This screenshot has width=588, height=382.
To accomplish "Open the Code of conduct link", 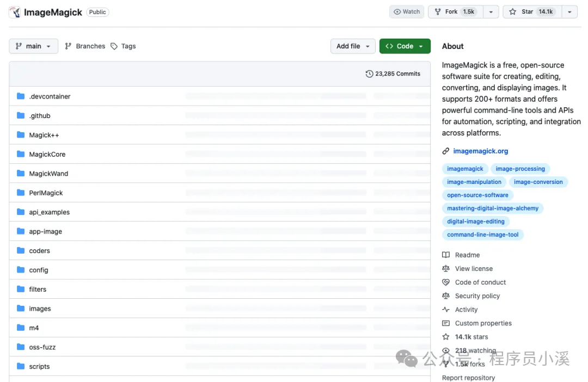I will [480, 282].
